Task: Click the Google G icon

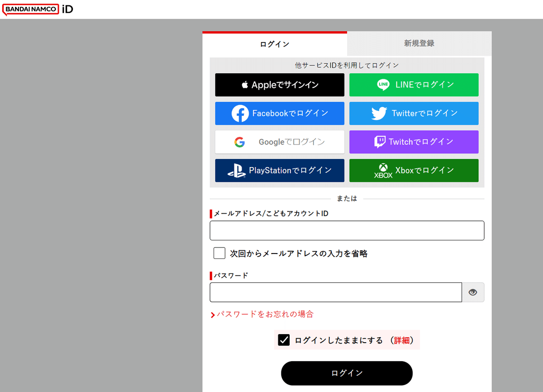Action: pyautogui.click(x=239, y=142)
